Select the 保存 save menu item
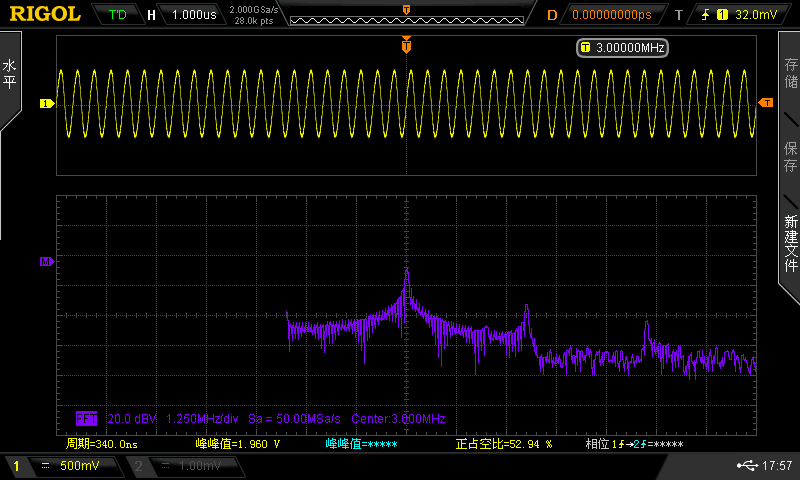Image resolution: width=800 pixels, height=480 pixels. (x=790, y=157)
